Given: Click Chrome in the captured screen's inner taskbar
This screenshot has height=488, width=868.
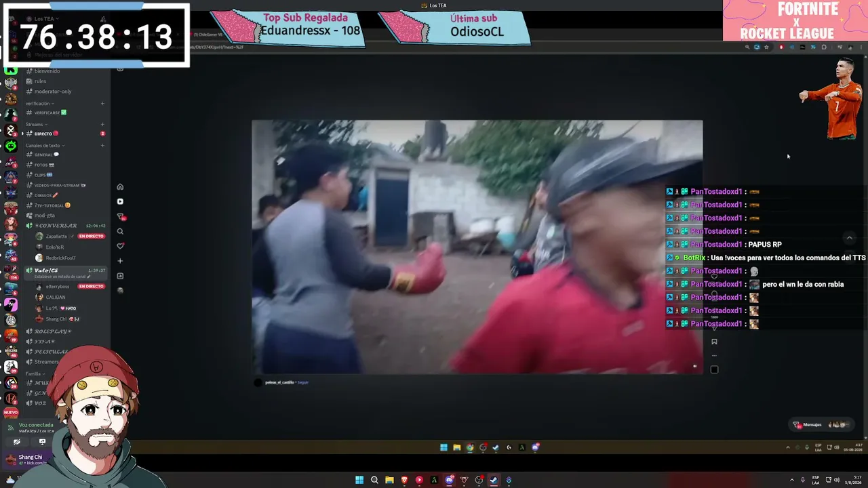Looking at the screenshot, I should (470, 447).
